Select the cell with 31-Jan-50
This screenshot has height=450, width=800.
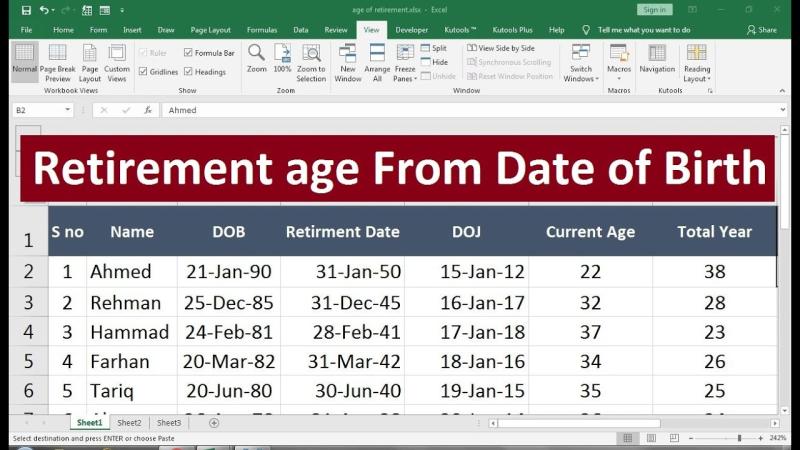pyautogui.click(x=342, y=272)
